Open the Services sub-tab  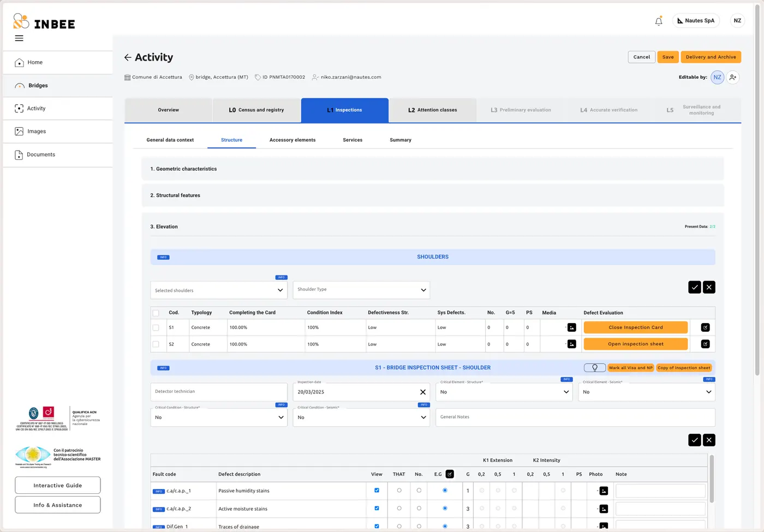click(353, 140)
